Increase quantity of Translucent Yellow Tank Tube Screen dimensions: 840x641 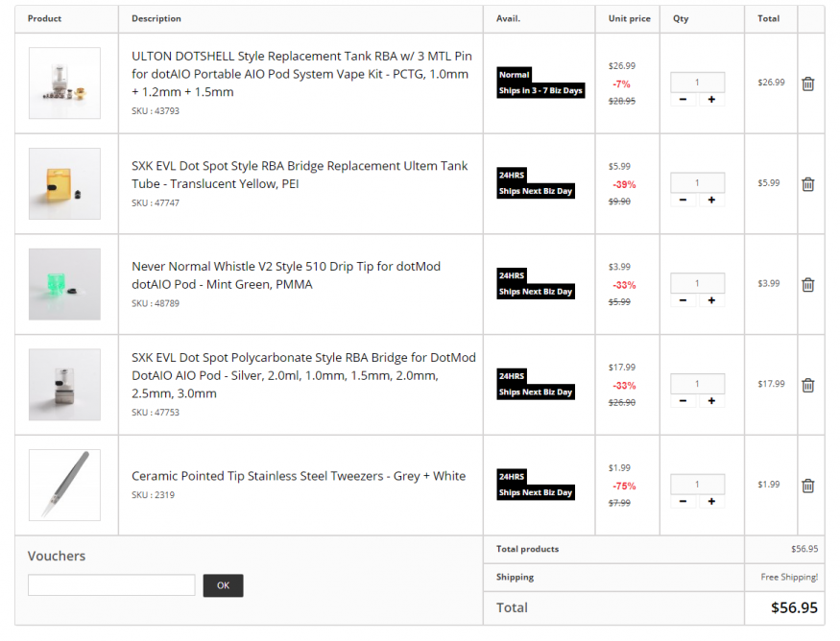[711, 201]
